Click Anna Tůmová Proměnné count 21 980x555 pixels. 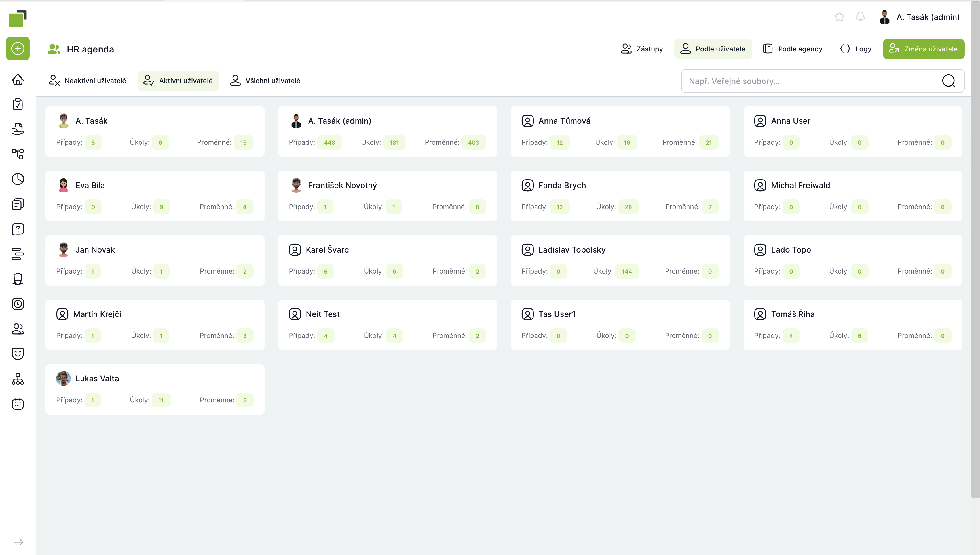708,142
